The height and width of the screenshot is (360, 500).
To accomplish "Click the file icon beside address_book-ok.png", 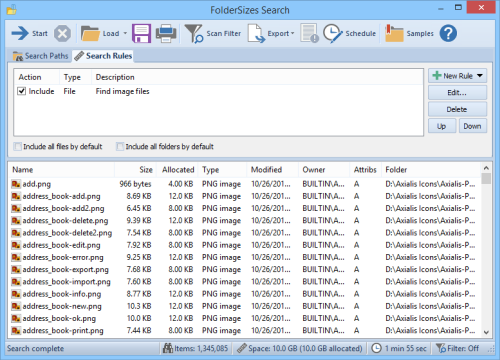I will pos(16,318).
